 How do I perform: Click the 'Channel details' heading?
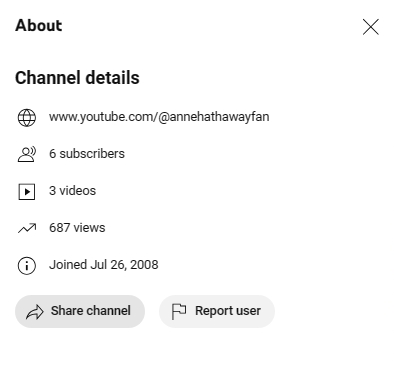[77, 78]
